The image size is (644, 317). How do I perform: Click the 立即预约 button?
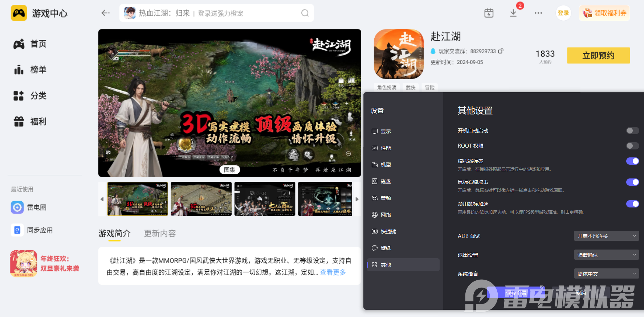(598, 55)
